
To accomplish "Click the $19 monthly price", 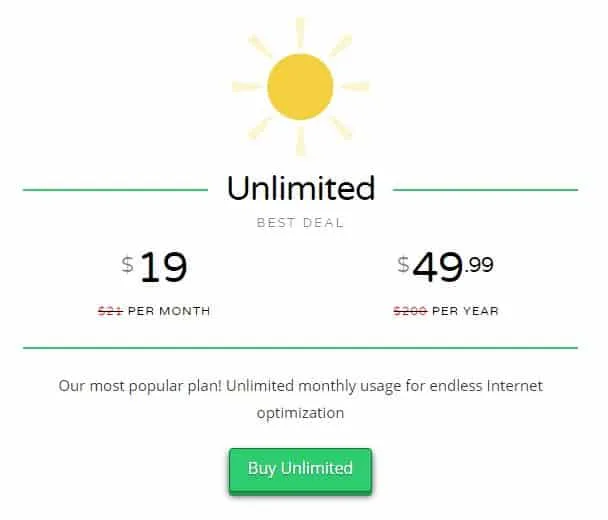I will 154,266.
